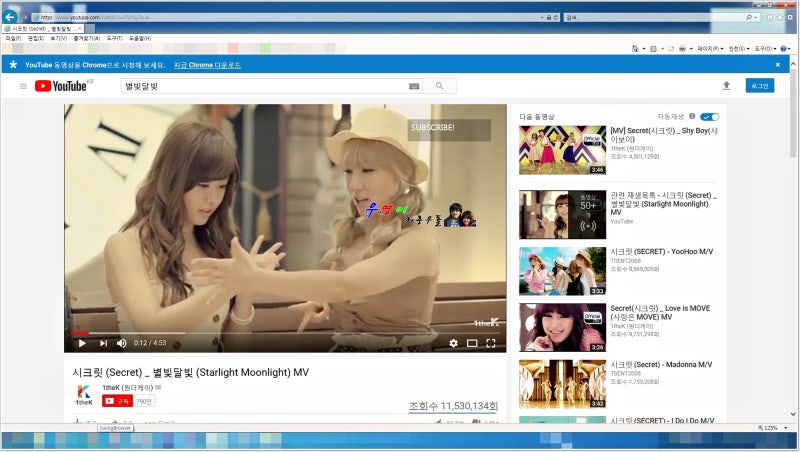
Task: Toggle the 자동재생 autoplay switch
Action: [x=709, y=117]
